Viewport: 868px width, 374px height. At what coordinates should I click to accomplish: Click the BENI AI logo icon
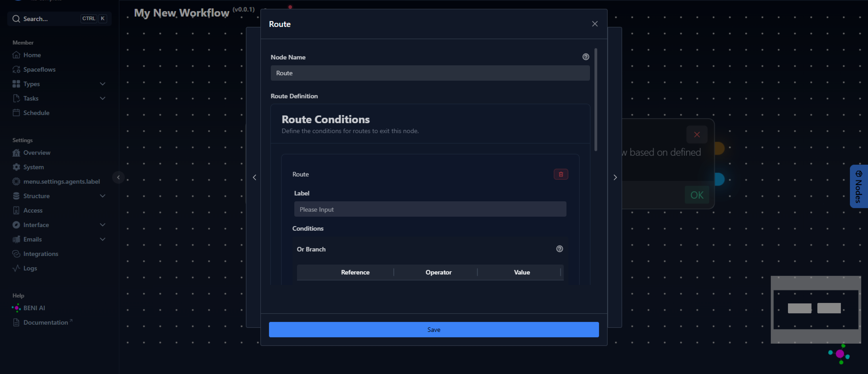pyautogui.click(x=16, y=308)
